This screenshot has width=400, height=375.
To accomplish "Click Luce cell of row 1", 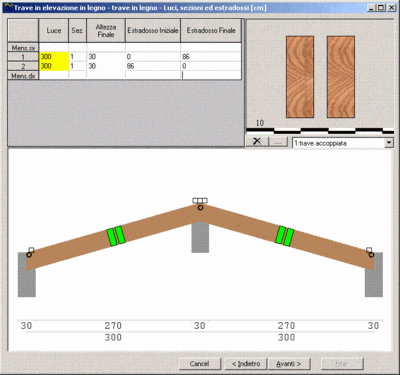I will coord(54,57).
